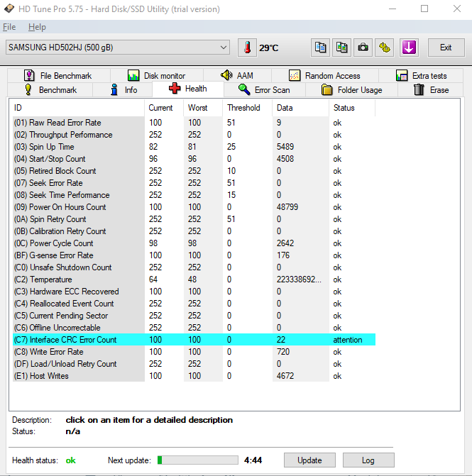Screen dimensions: 472x476
Task: Select the (0A) Spin Retry Count row
Action: tap(194, 219)
